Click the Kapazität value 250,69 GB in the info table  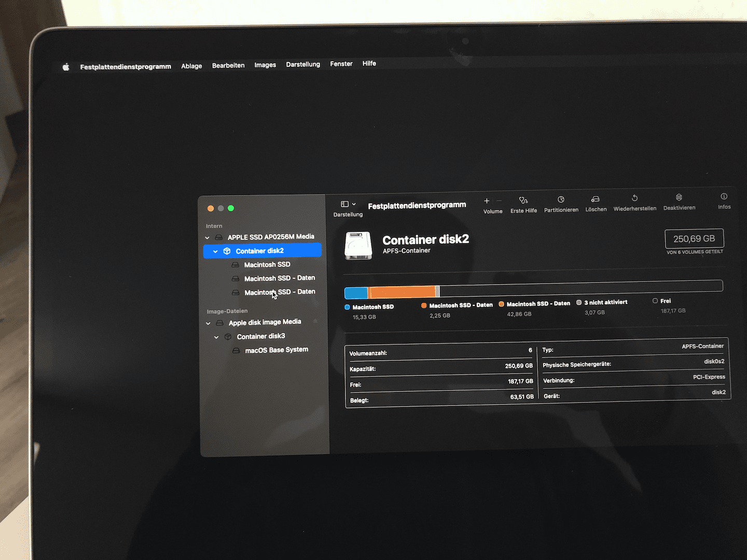[519, 366]
